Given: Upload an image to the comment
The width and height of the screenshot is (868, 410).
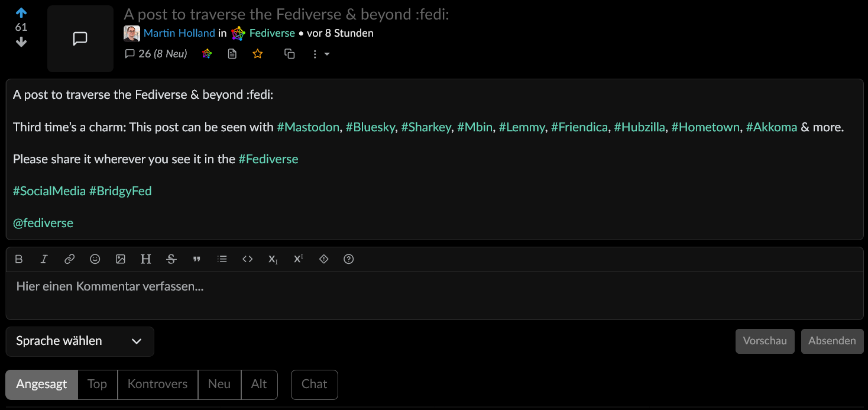Looking at the screenshot, I should (120, 259).
